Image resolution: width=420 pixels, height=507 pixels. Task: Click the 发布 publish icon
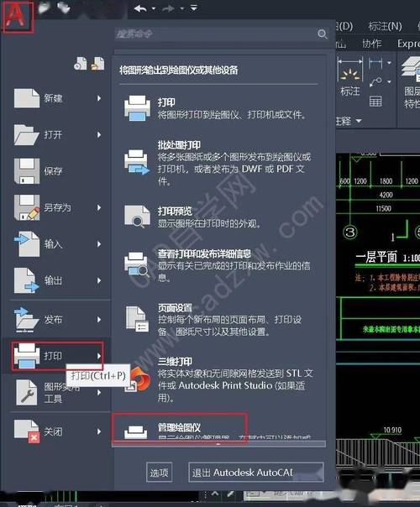(x=27, y=320)
